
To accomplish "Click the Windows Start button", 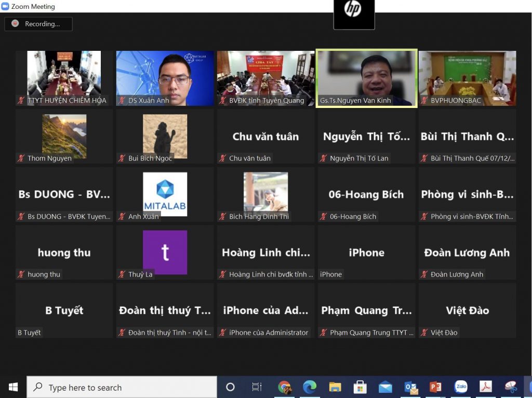I will pos(13,387).
